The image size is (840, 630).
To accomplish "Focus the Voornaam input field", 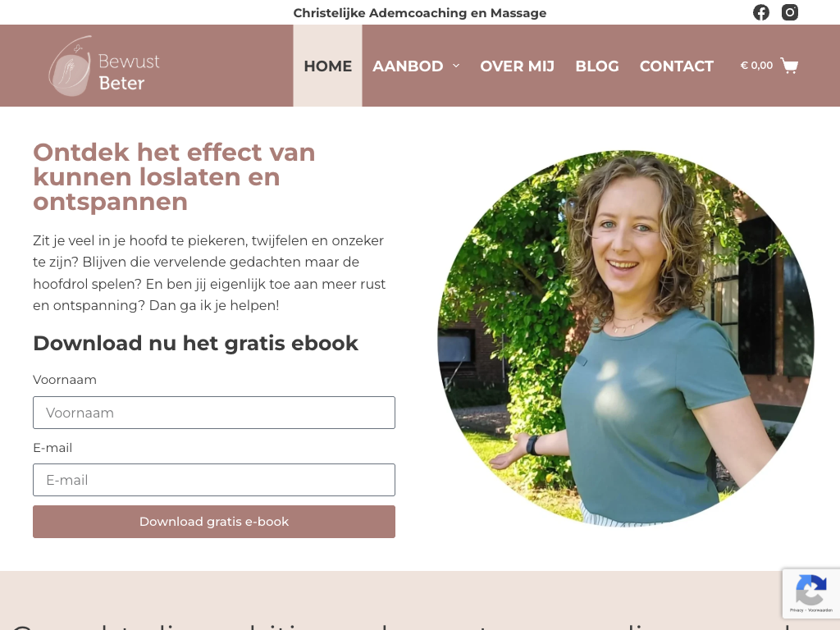I will (x=214, y=413).
